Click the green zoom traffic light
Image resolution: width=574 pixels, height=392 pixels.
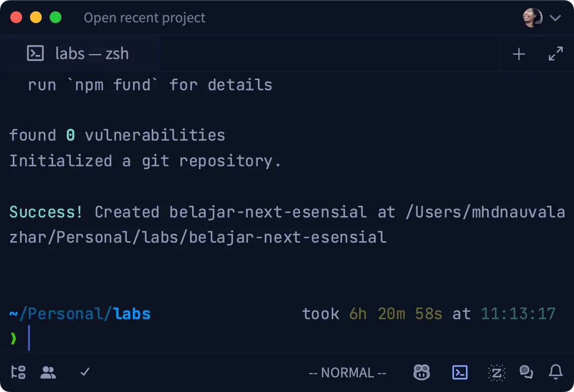pyautogui.click(x=56, y=17)
